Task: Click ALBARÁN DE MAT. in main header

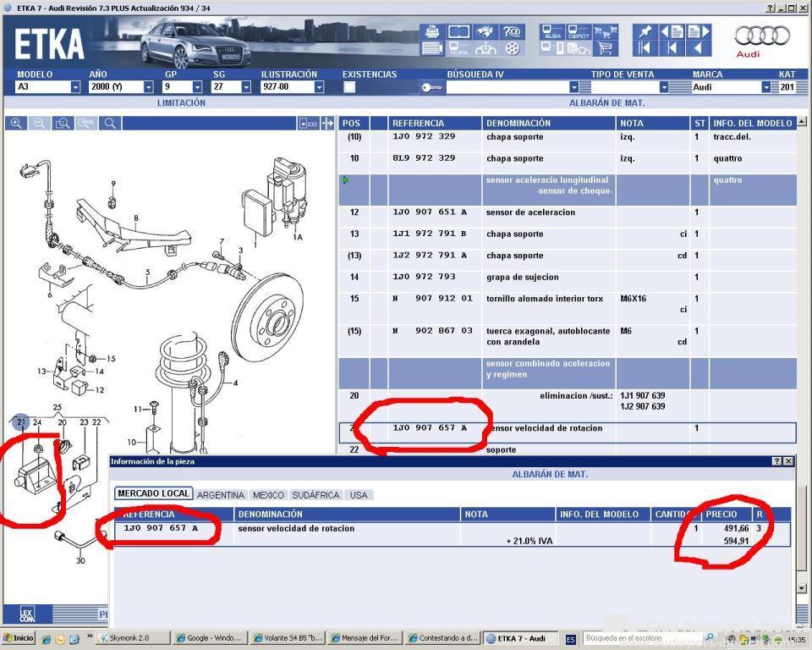Action: pyautogui.click(x=607, y=102)
